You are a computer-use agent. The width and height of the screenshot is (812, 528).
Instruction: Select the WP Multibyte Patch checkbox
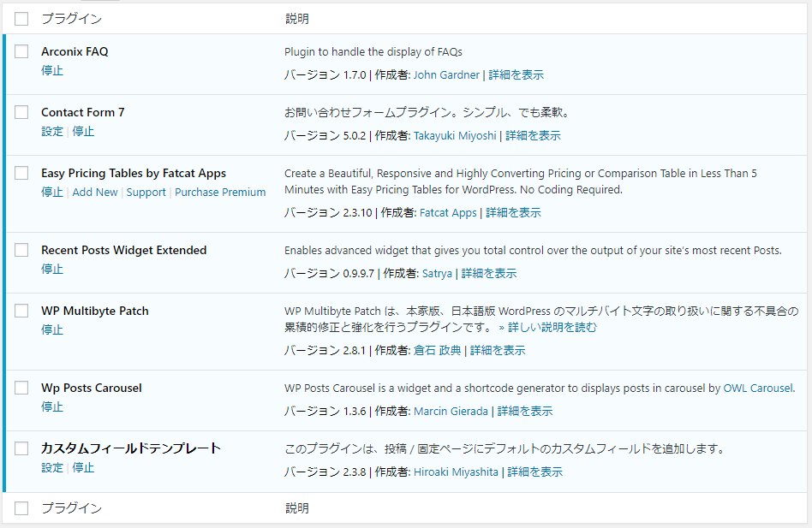tap(21, 311)
